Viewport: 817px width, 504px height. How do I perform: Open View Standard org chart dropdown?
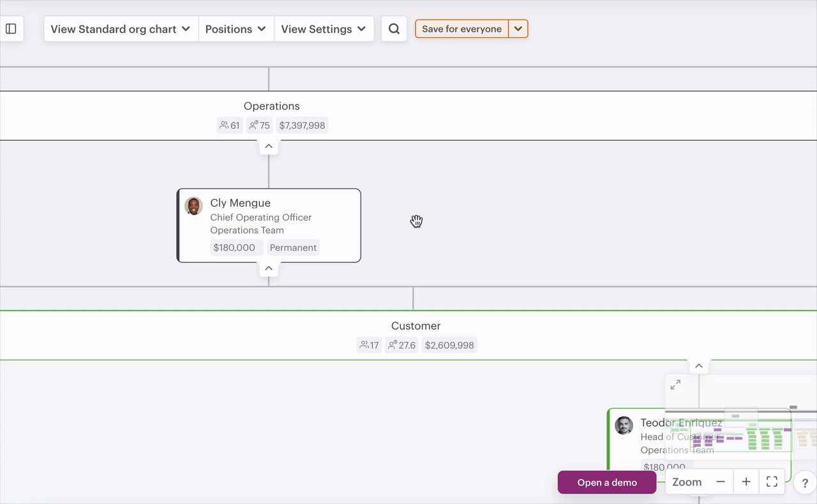click(x=121, y=29)
